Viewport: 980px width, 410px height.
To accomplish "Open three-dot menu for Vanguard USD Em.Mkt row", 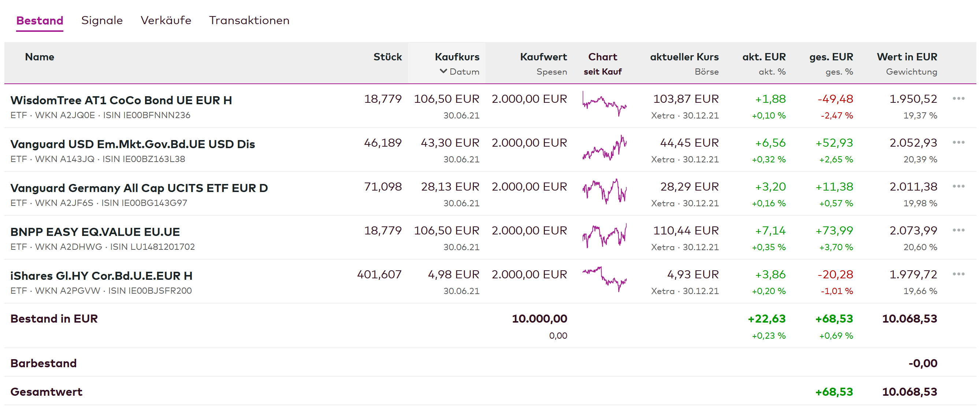I will coord(958,143).
